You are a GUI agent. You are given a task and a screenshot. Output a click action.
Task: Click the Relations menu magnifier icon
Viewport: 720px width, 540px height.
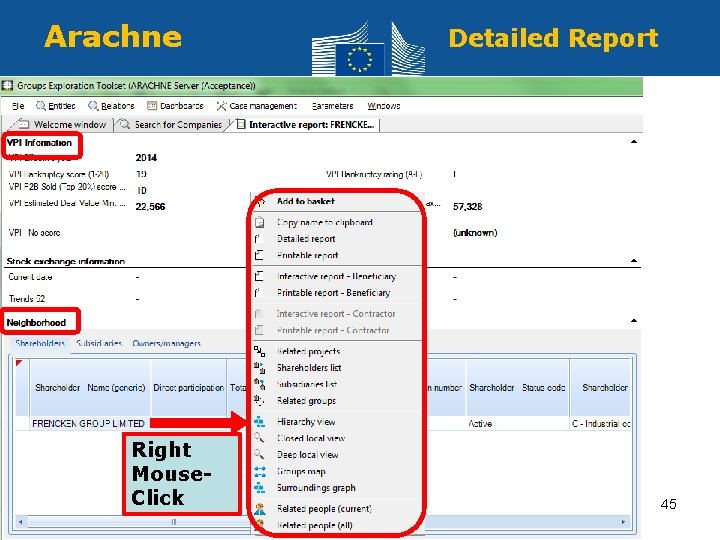tap(93, 106)
